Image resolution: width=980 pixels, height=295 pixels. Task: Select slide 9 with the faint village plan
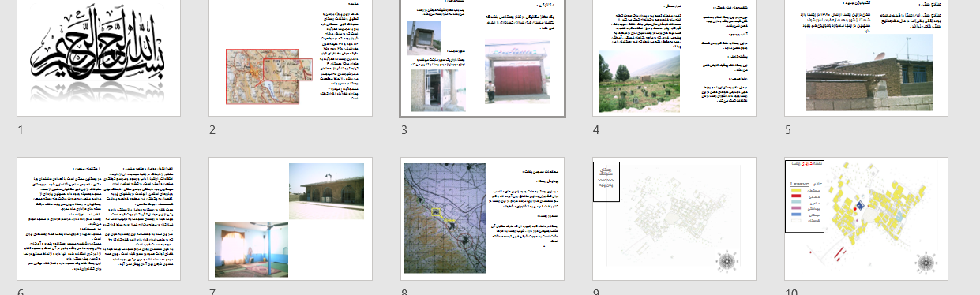[x=675, y=219]
